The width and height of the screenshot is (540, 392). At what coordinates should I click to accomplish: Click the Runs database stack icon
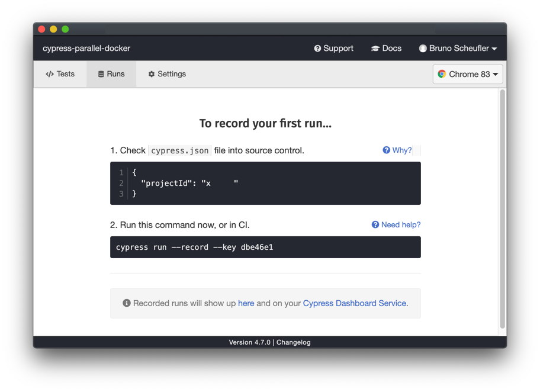click(x=101, y=74)
